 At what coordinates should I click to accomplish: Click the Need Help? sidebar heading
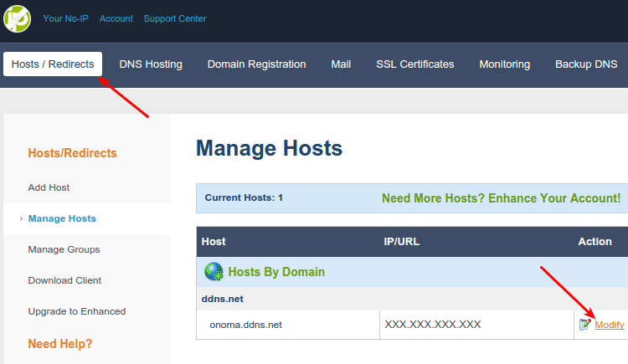[x=60, y=344]
